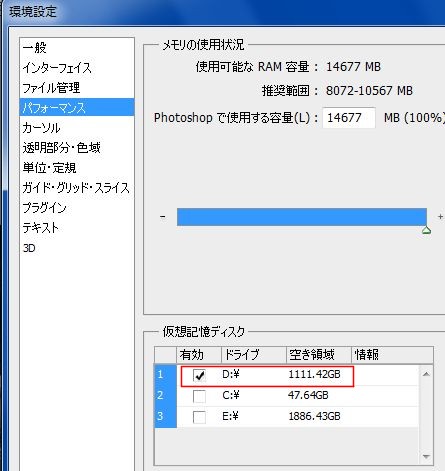This screenshot has height=471, width=445.
Task: Enable the E:¥ scratch disk checkbox
Action: [199, 417]
